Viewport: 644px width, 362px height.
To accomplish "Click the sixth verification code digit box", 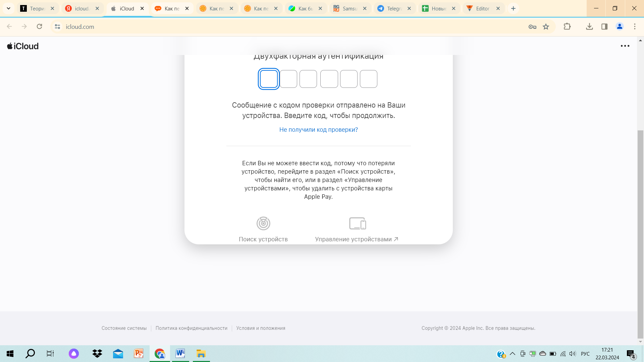I will click(369, 79).
